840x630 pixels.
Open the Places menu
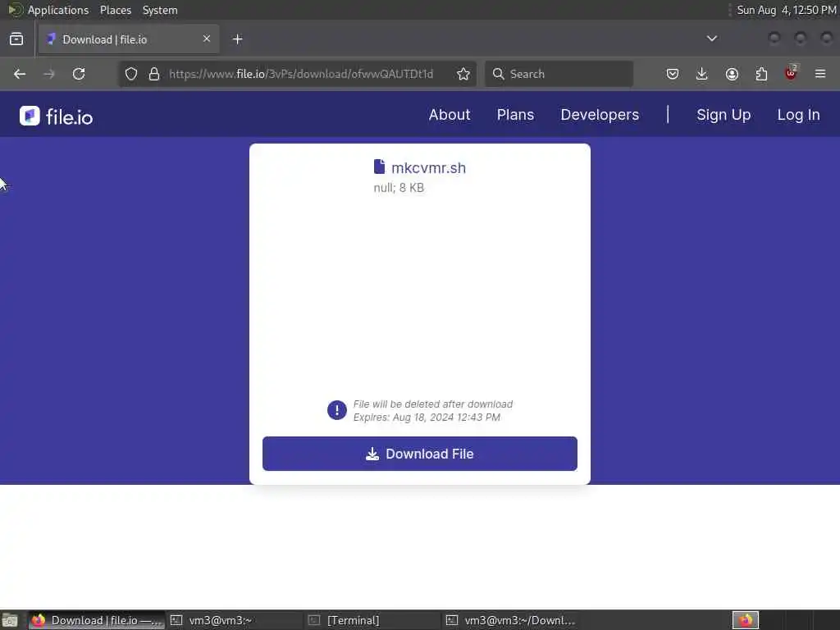point(116,10)
